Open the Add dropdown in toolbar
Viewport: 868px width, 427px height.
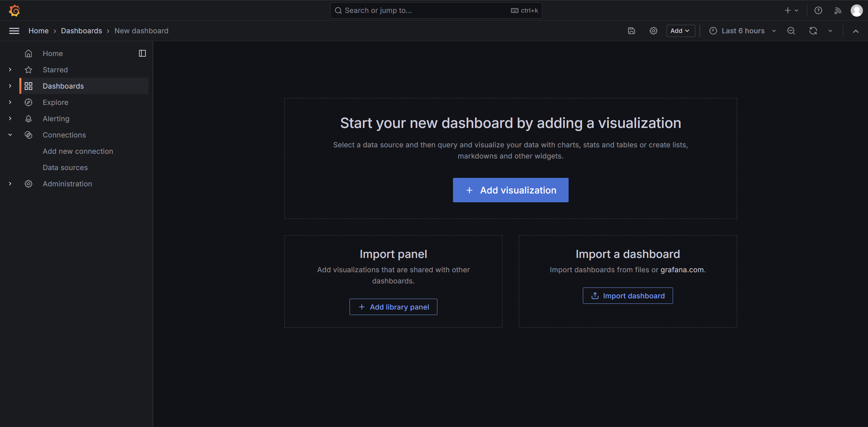(x=680, y=31)
